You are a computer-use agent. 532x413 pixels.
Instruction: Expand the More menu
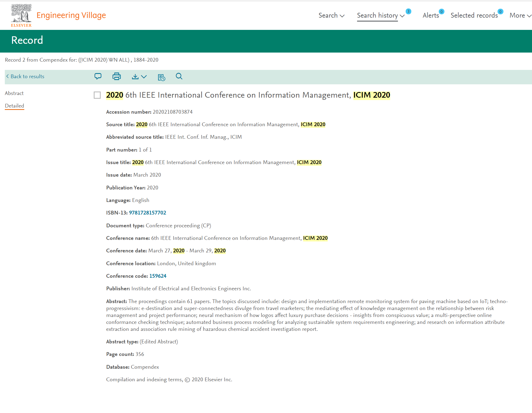[520, 15]
